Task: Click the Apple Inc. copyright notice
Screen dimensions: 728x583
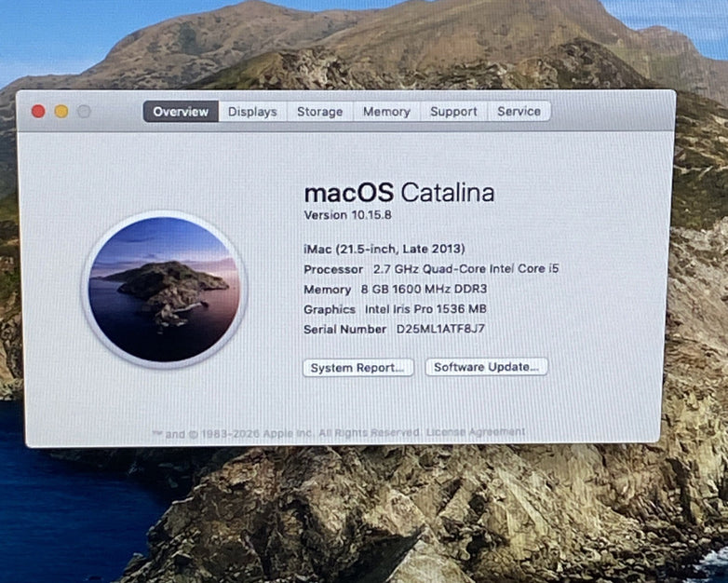Action: pos(287,433)
